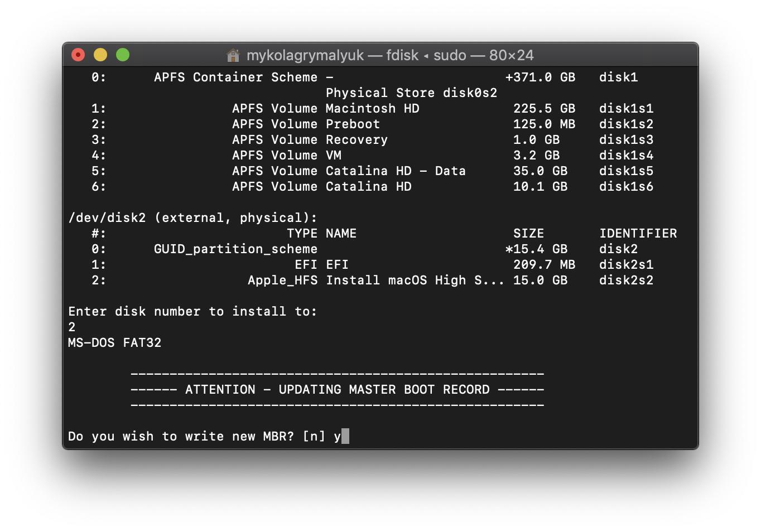The width and height of the screenshot is (761, 532).
Task: Select the yellow minimize traffic light
Action: click(100, 54)
